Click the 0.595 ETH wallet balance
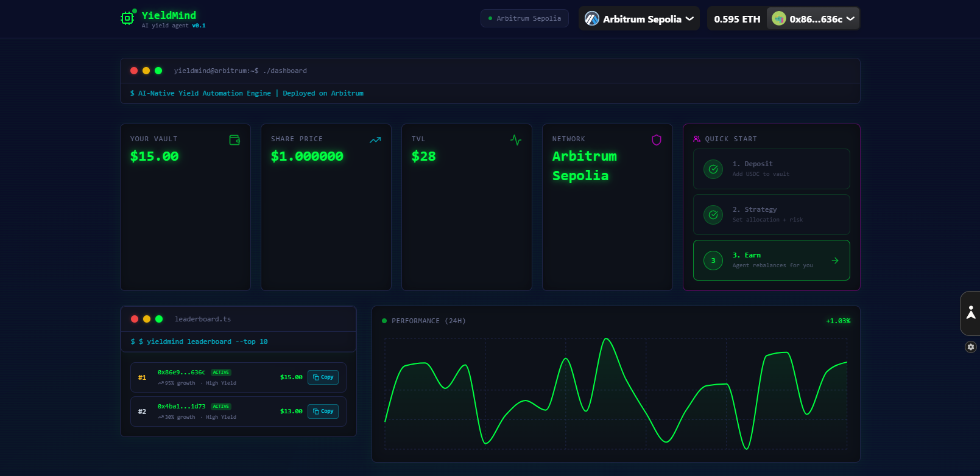980x476 pixels. [737, 19]
